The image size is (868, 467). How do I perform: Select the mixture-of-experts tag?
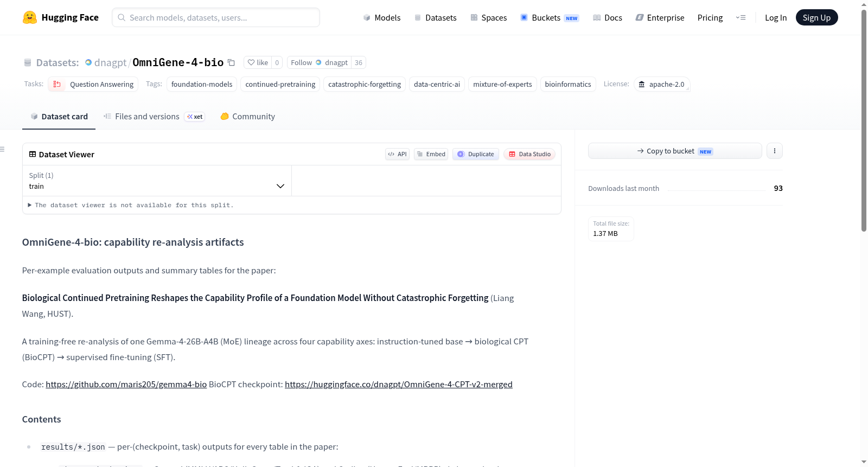pyautogui.click(x=502, y=84)
